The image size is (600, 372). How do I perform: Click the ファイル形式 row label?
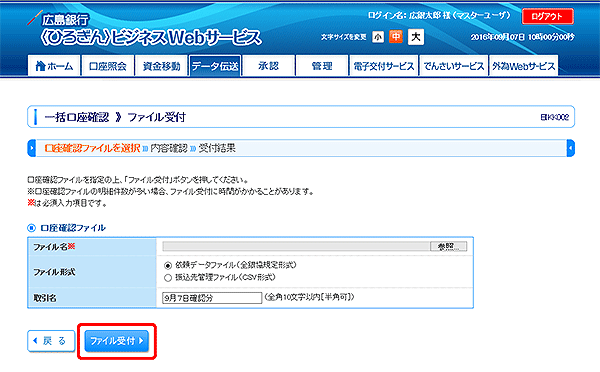[54, 272]
